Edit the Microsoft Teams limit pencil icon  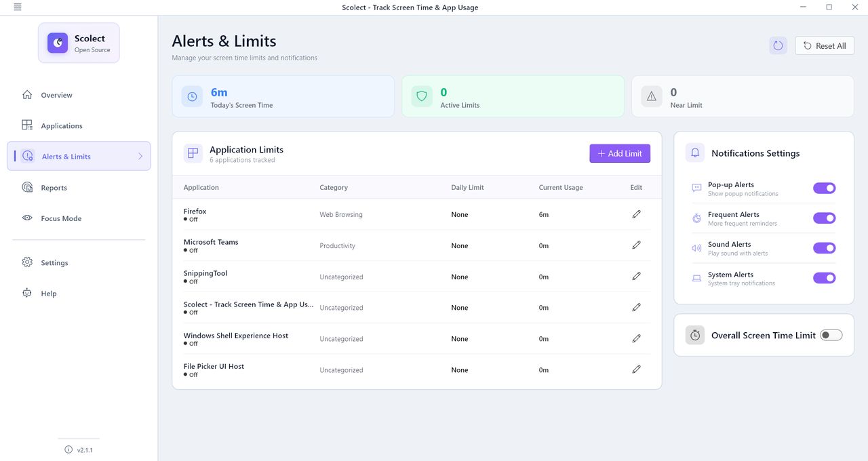point(636,245)
